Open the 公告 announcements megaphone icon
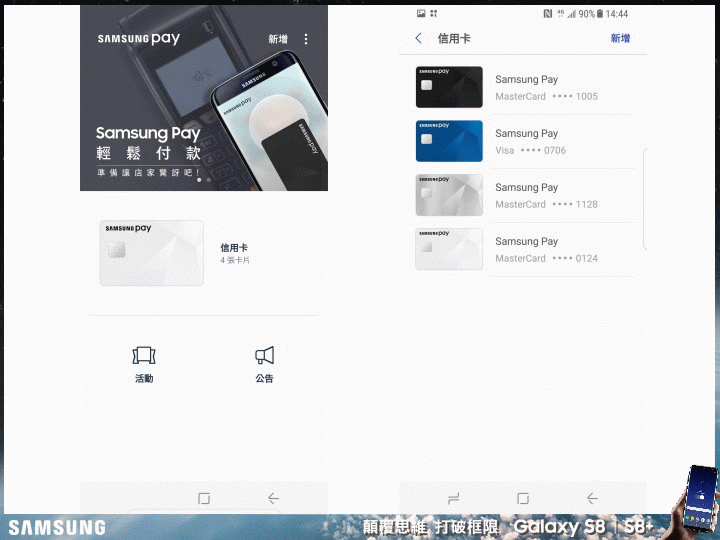Viewport: 720px width, 540px height. coord(264,365)
